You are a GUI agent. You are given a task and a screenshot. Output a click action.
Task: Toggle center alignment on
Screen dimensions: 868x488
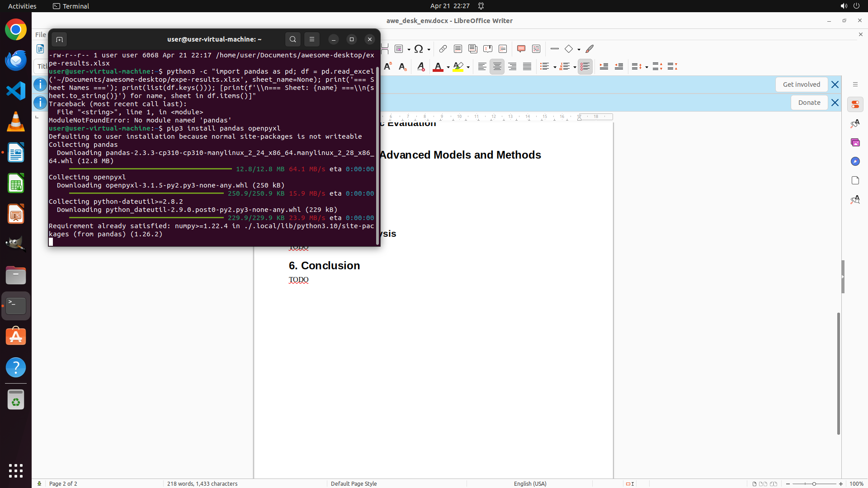coord(497,67)
